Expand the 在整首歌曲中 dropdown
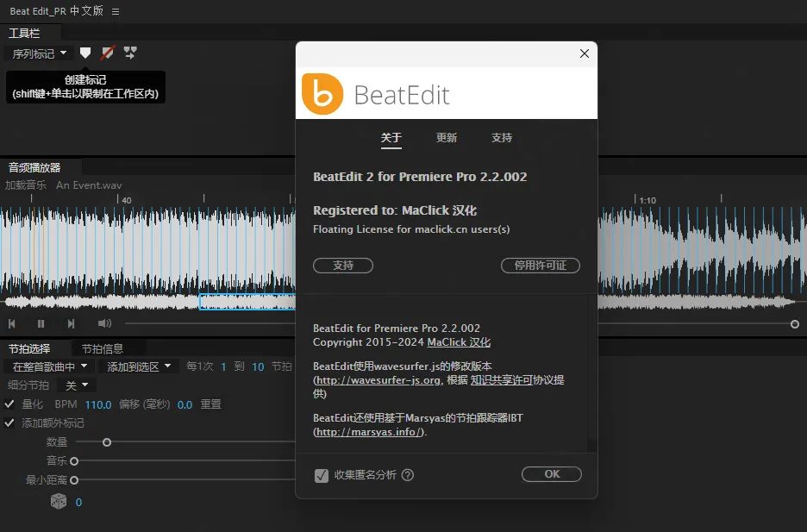Image resolution: width=807 pixels, height=532 pixels. (50, 366)
